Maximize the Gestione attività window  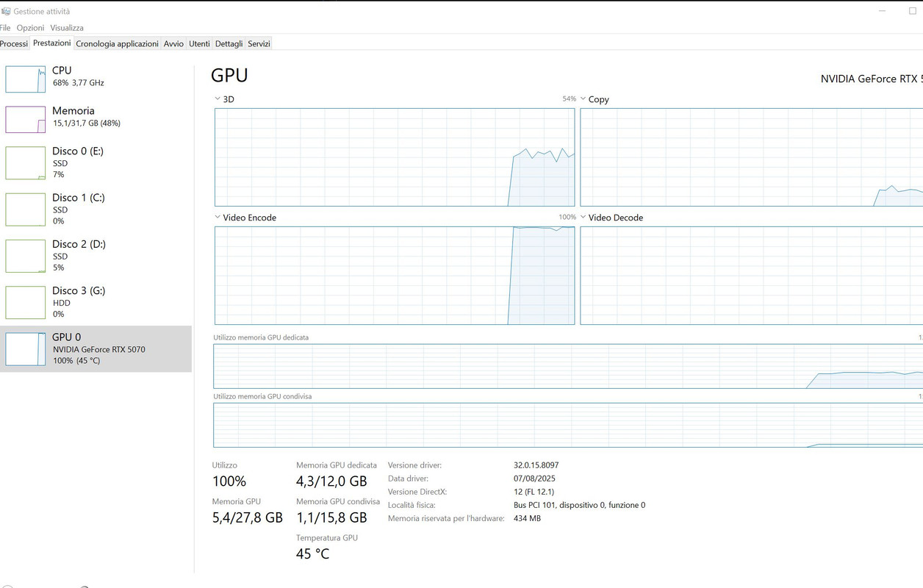(x=913, y=11)
